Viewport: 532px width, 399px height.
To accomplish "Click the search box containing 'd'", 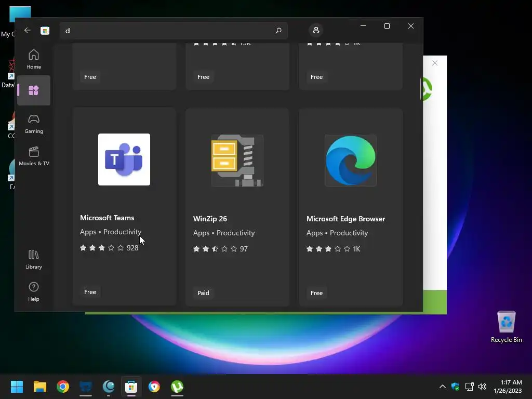I will click(174, 31).
